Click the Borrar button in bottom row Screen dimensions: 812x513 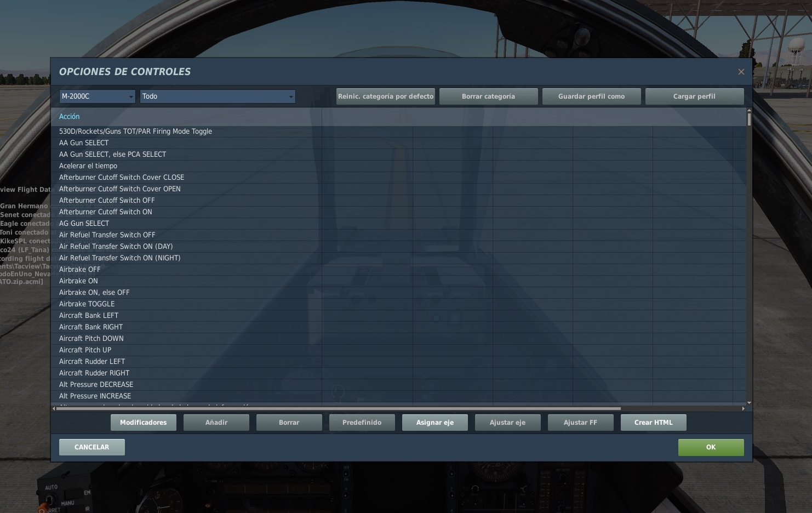point(289,423)
